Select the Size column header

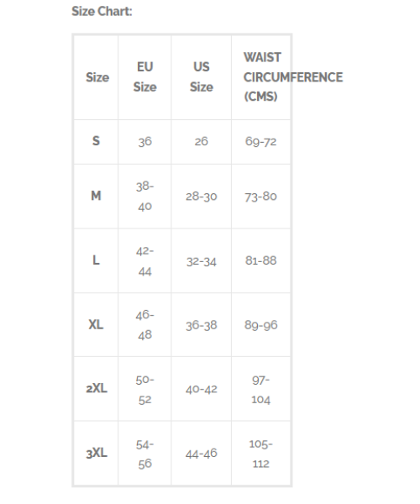click(x=97, y=77)
